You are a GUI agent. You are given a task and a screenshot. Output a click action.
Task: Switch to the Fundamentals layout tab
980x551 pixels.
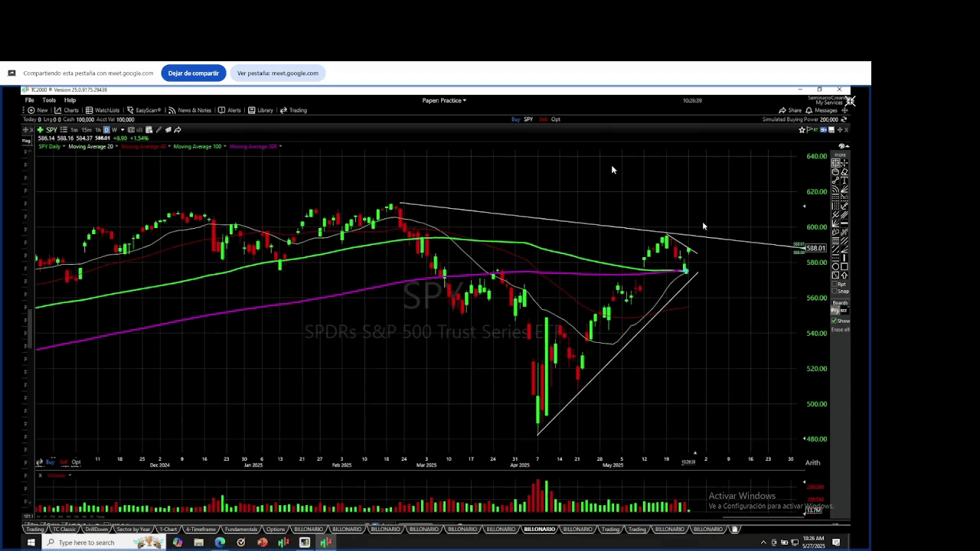tap(240, 530)
